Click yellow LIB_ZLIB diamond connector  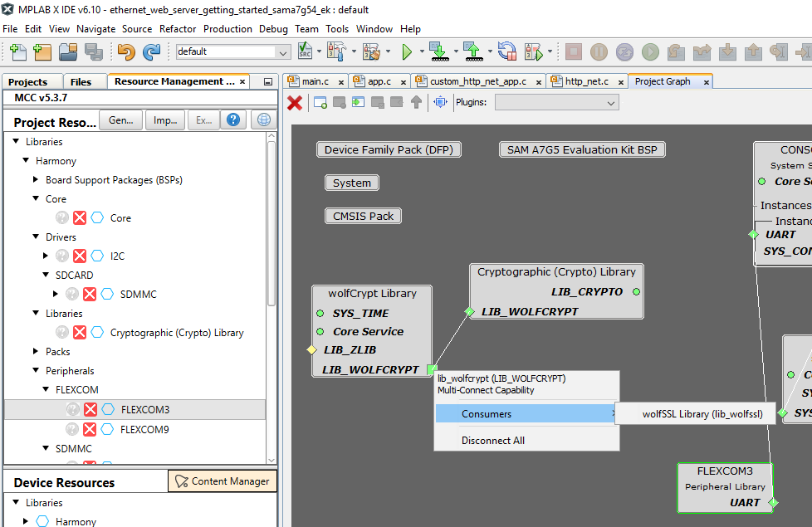pyautogui.click(x=311, y=350)
